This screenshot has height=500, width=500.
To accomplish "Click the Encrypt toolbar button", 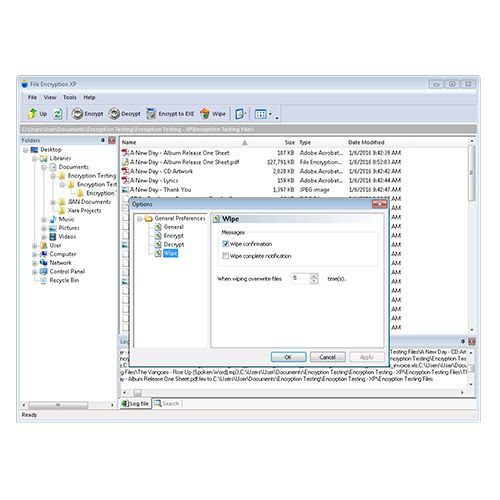I will 87,114.
